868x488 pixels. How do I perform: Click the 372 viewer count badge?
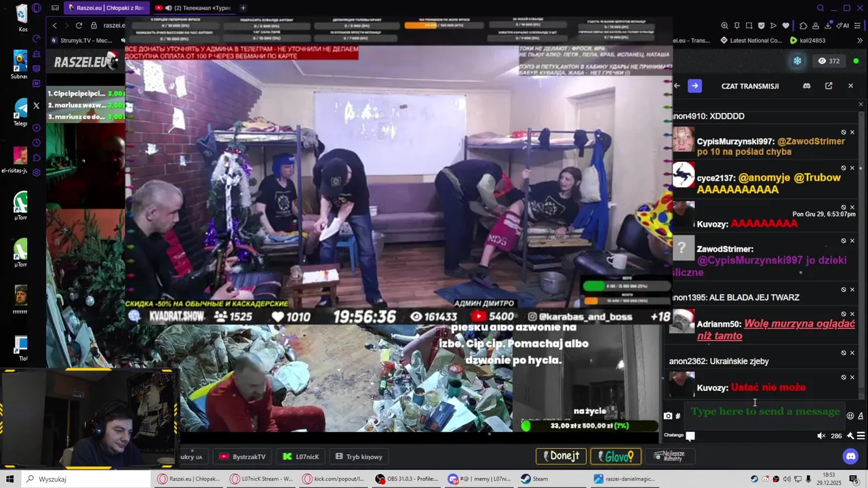pyautogui.click(x=829, y=61)
